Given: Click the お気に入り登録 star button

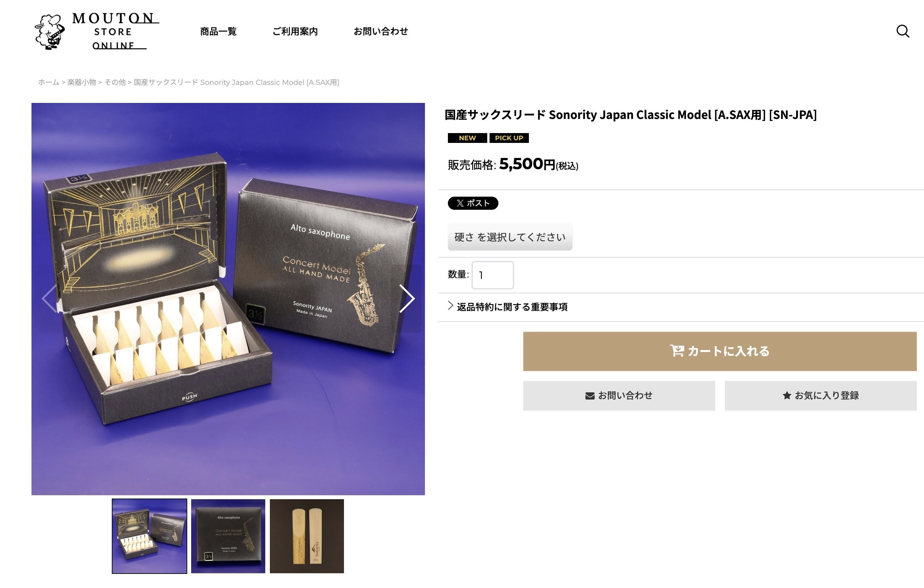Looking at the screenshot, I should coord(820,396).
